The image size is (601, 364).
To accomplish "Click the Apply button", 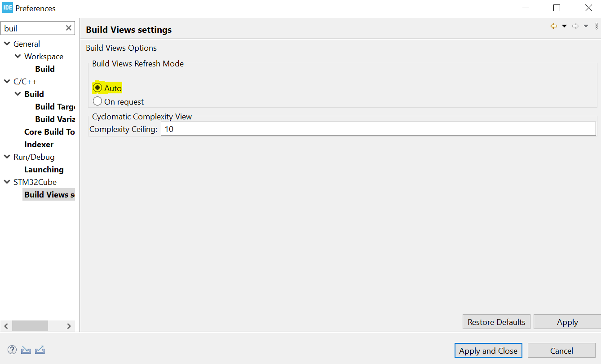I will click(567, 322).
